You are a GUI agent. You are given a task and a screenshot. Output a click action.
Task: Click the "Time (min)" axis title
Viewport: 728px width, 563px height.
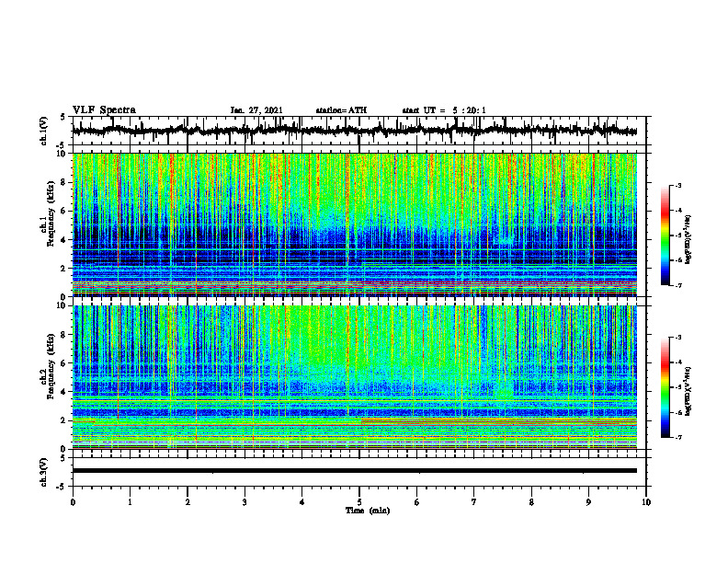coord(368,511)
